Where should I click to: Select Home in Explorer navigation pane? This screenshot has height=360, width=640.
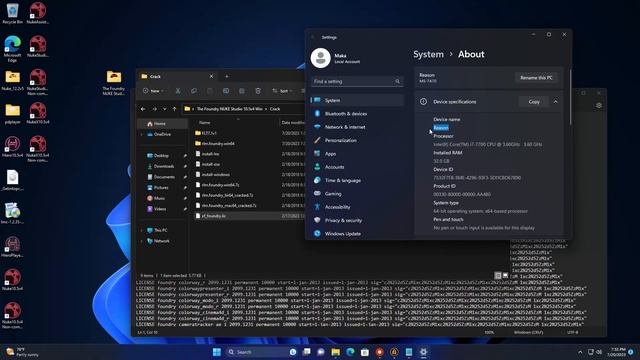pos(162,124)
